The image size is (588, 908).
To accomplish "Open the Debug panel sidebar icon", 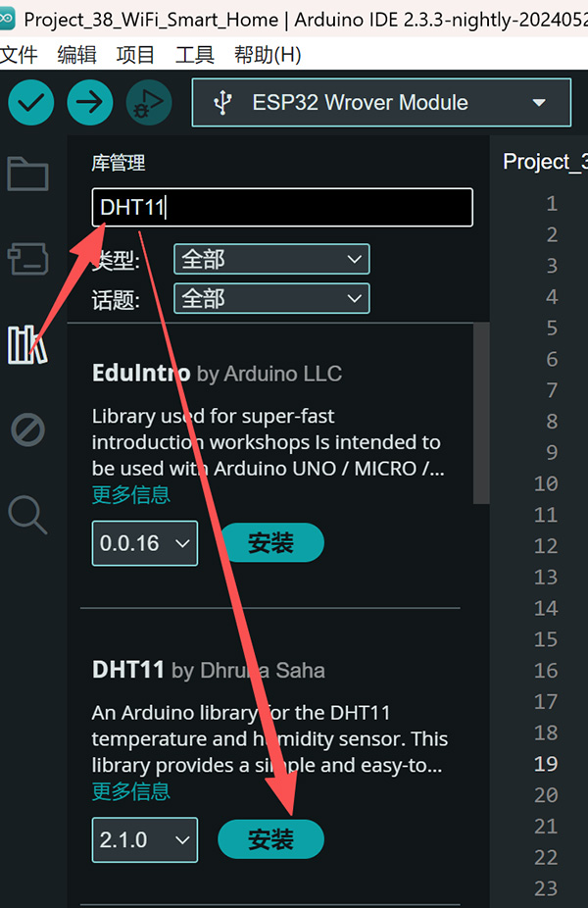I will click(27, 429).
